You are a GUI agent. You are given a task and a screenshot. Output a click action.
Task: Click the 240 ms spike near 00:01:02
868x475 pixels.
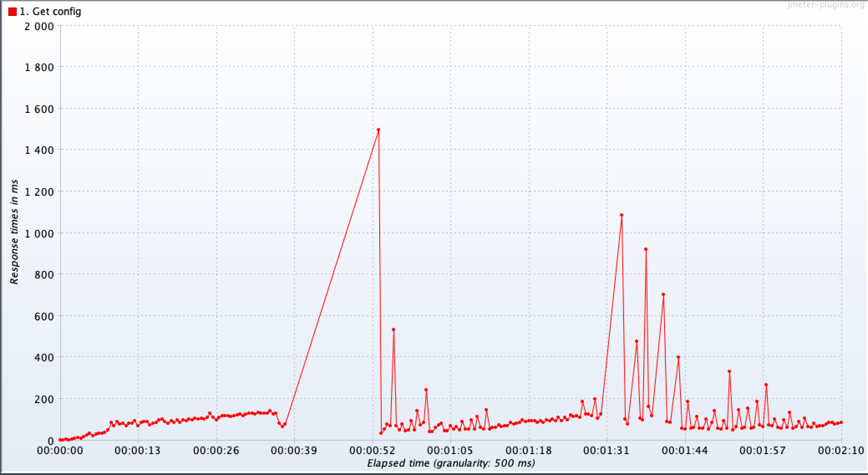(426, 389)
